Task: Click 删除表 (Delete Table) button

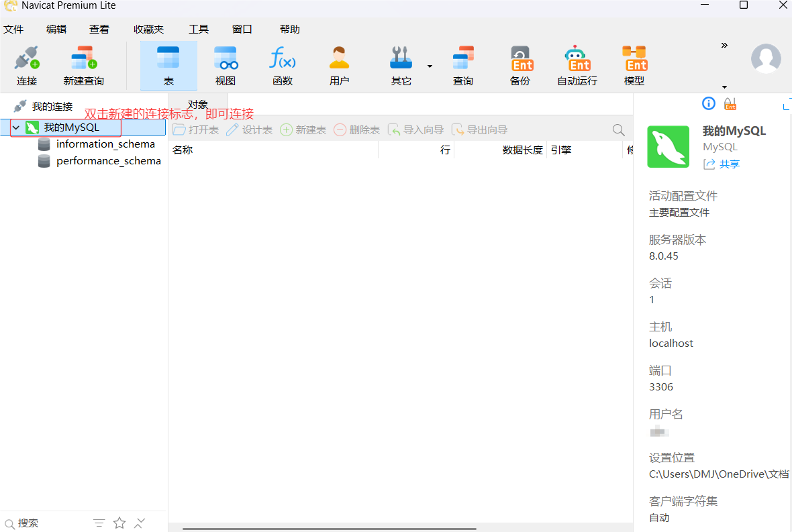Action: (356, 130)
